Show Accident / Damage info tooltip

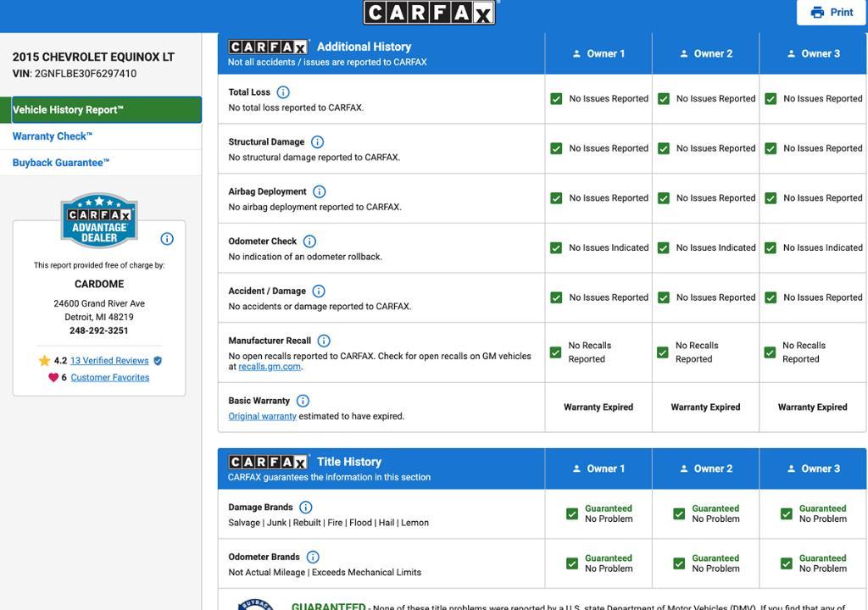click(x=319, y=291)
